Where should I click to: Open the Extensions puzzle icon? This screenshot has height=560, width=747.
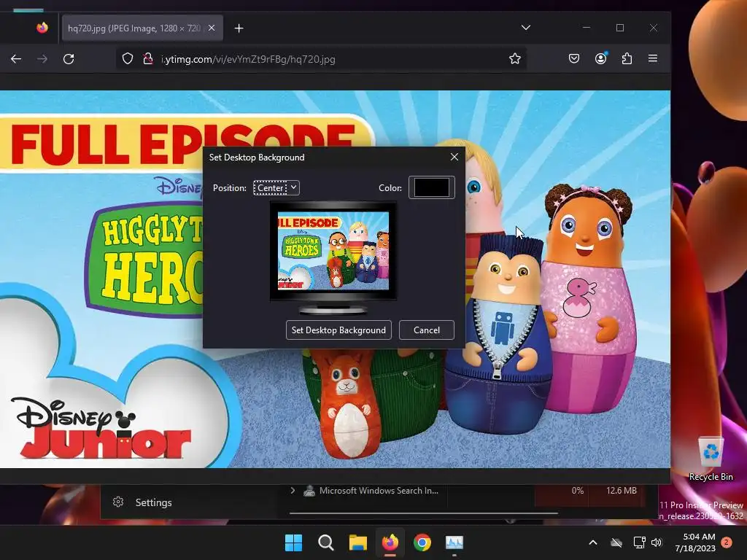[627, 58]
